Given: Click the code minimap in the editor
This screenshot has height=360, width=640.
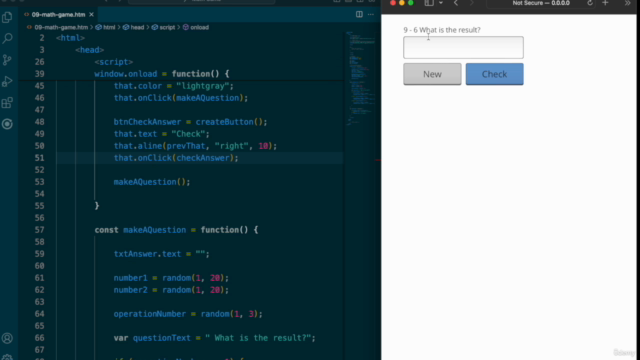Looking at the screenshot, I should pyautogui.click(x=361, y=78).
